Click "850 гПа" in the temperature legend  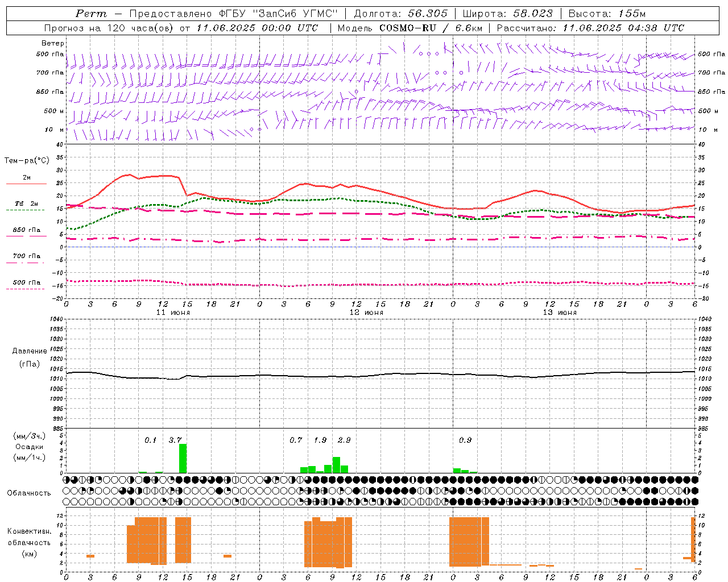(27, 230)
